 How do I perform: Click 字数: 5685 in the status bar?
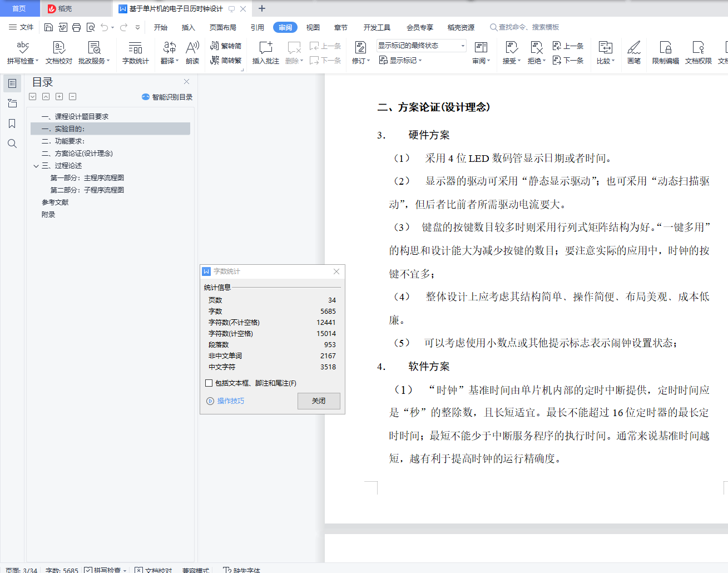click(62, 570)
